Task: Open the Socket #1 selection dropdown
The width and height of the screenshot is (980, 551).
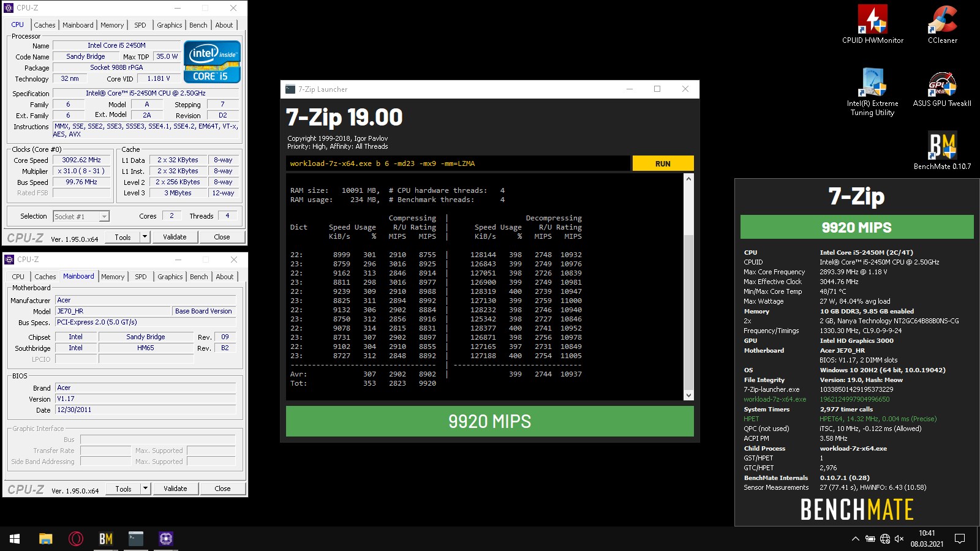Action: (81, 216)
